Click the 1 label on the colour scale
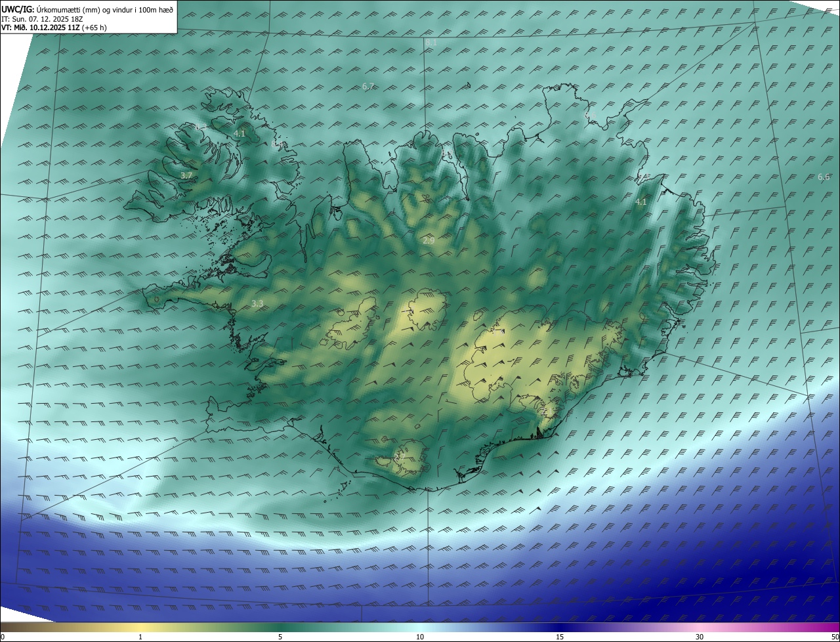Viewport: 840px width, 642px height. click(140, 637)
